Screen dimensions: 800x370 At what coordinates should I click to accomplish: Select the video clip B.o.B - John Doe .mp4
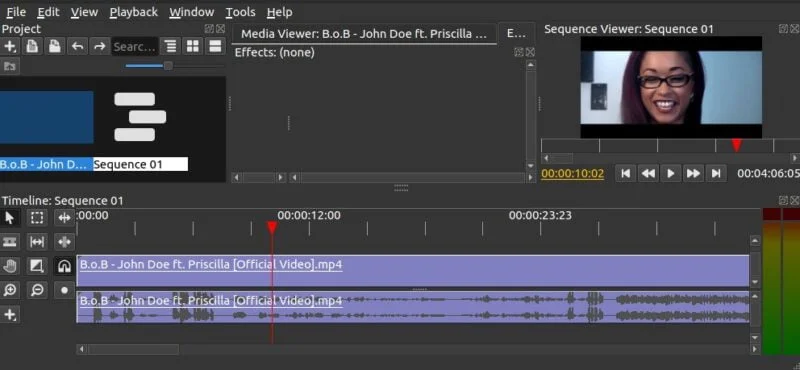click(x=413, y=270)
